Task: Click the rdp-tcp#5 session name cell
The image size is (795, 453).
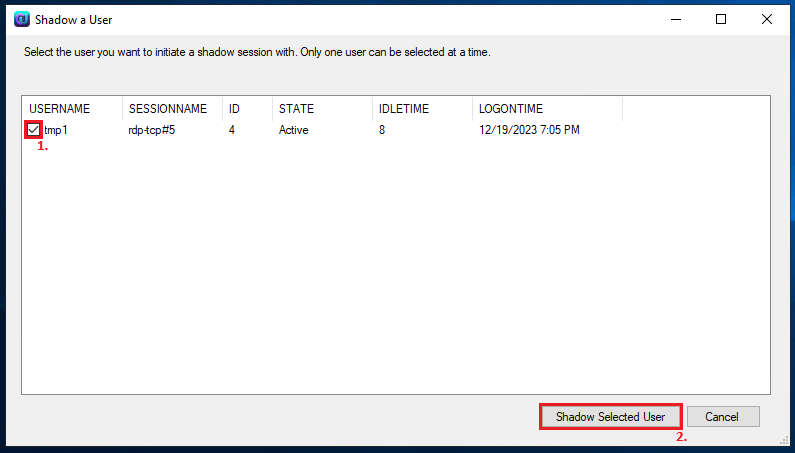Action: coord(152,130)
